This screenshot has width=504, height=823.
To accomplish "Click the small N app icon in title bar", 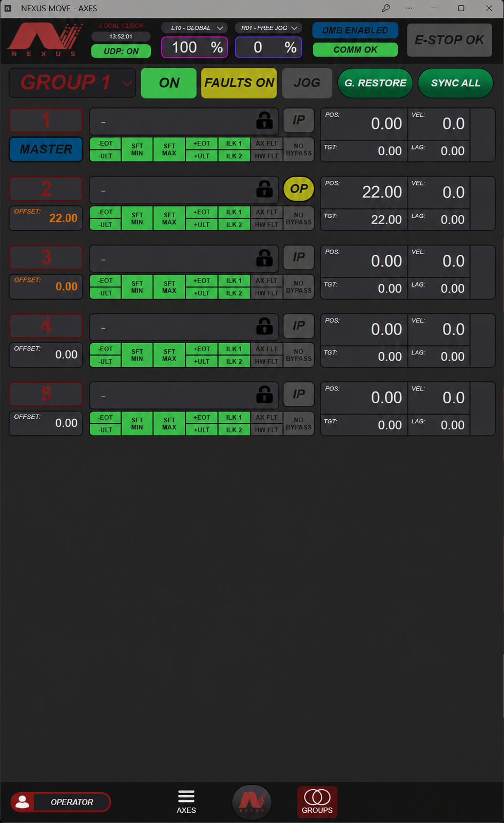I will tap(8, 8).
